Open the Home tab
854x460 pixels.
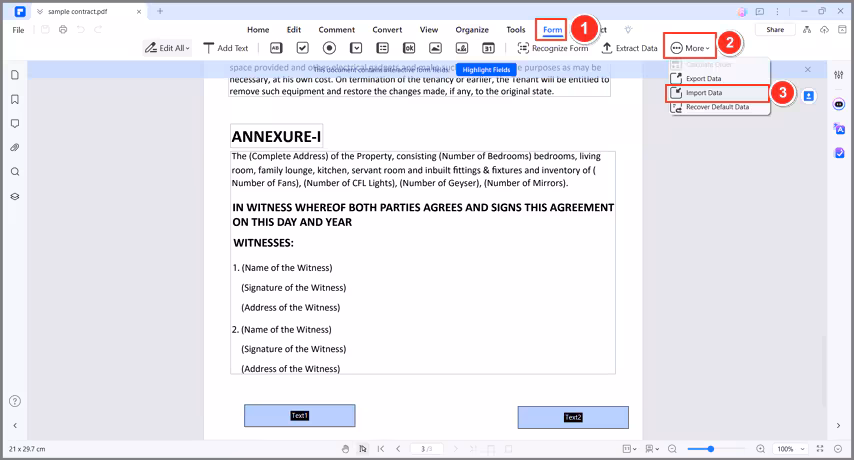258,30
